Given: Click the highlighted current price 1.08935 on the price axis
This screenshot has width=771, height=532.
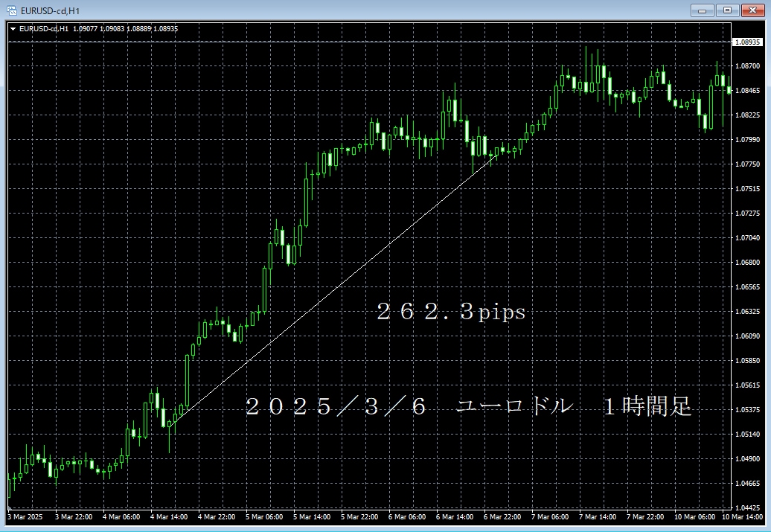Looking at the screenshot, I should (747, 42).
